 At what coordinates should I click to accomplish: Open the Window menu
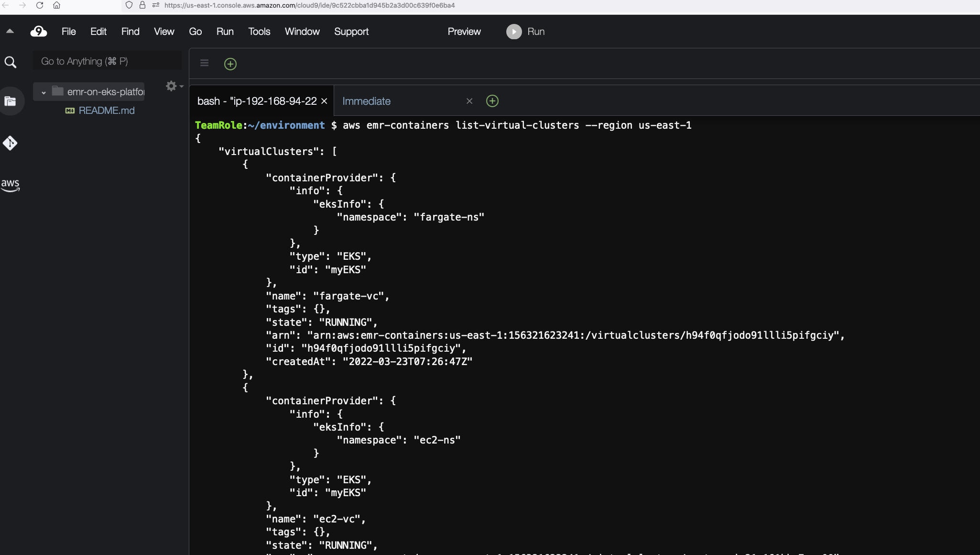[302, 32]
